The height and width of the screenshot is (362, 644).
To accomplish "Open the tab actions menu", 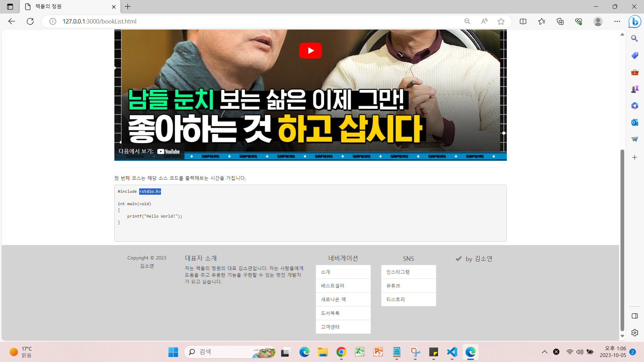I will pos(10,7).
